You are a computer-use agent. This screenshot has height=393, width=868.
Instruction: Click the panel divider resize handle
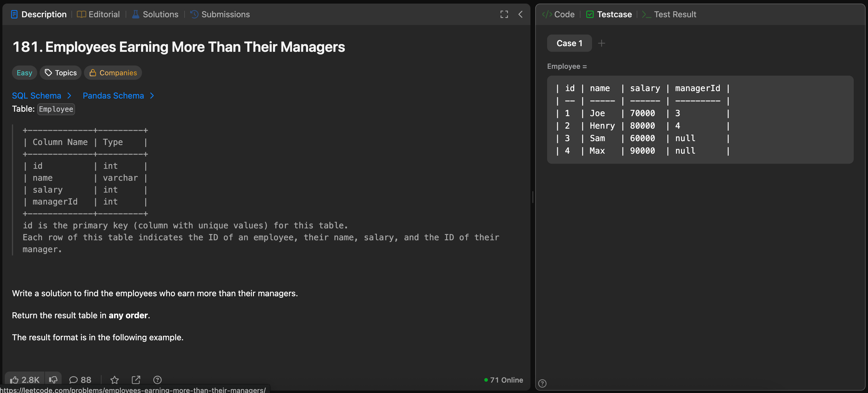pyautogui.click(x=533, y=197)
